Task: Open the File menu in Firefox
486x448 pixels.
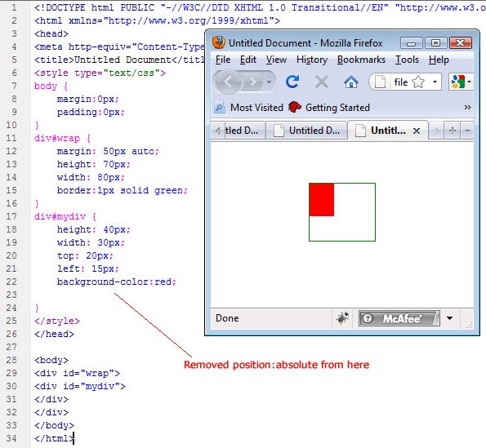Action: tap(223, 60)
